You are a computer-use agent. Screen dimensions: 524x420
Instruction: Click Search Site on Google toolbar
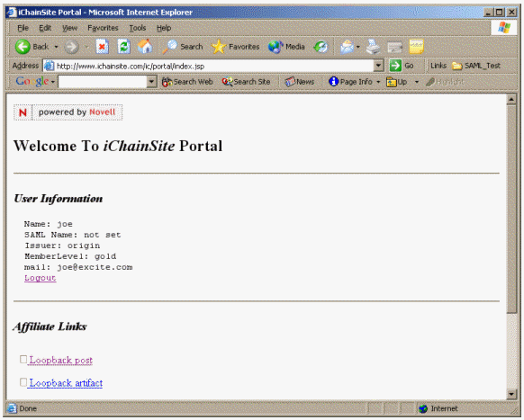click(246, 82)
